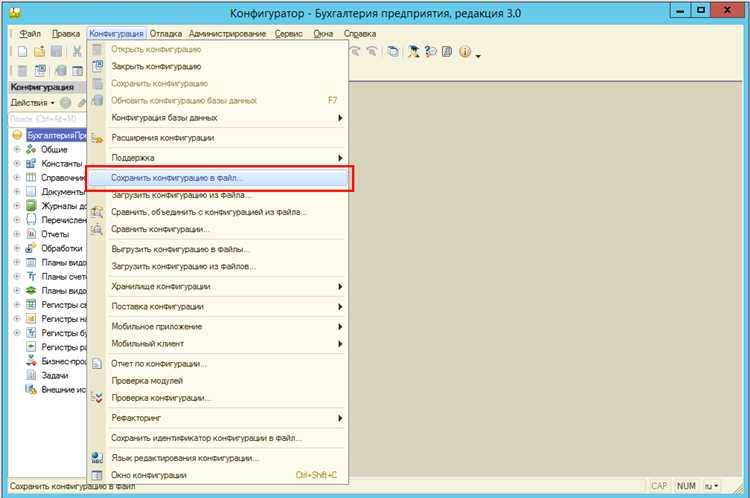750x498 pixels.
Task: Open the Хранилище конфигурации submenu
Action: coord(218,287)
